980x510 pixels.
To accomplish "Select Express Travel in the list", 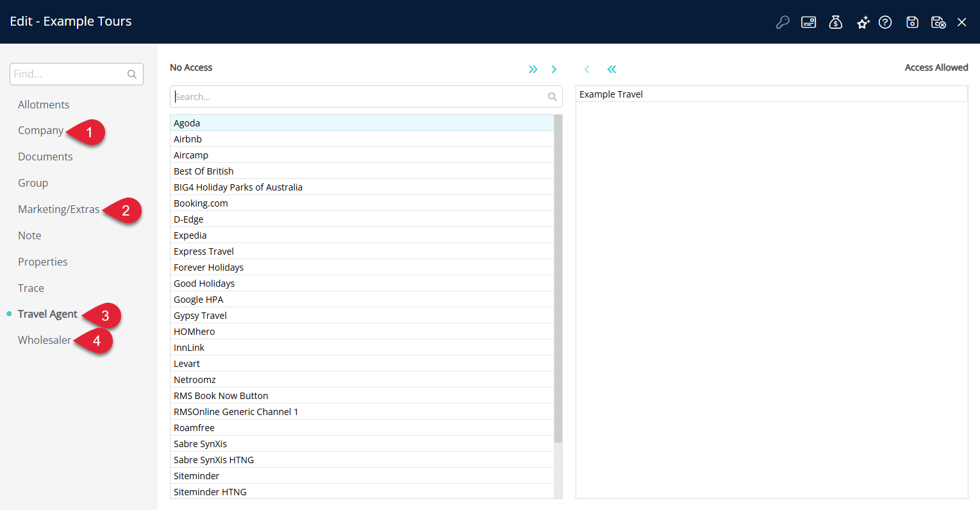I will [x=362, y=251].
